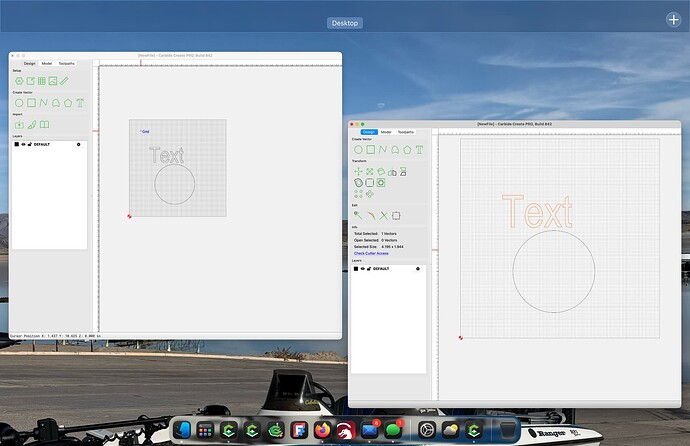The width and height of the screenshot is (690, 446).
Task: Choose the Text tool in the right window
Action: 419,150
